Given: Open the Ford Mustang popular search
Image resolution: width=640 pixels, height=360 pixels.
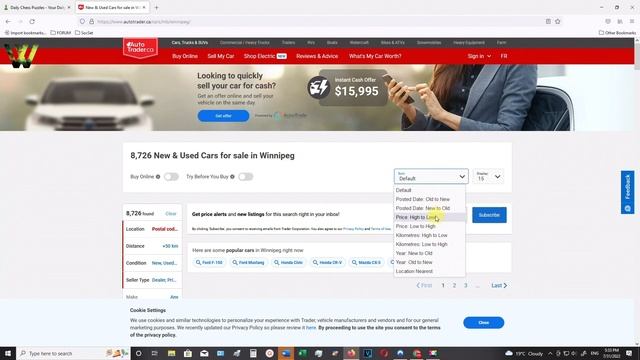Looking at the screenshot, I should (x=249, y=262).
